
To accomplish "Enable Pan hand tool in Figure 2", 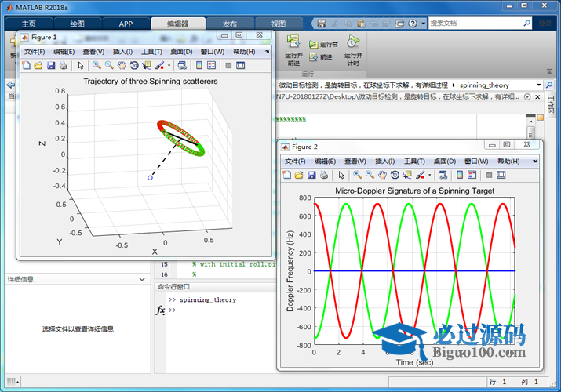I will click(x=382, y=175).
